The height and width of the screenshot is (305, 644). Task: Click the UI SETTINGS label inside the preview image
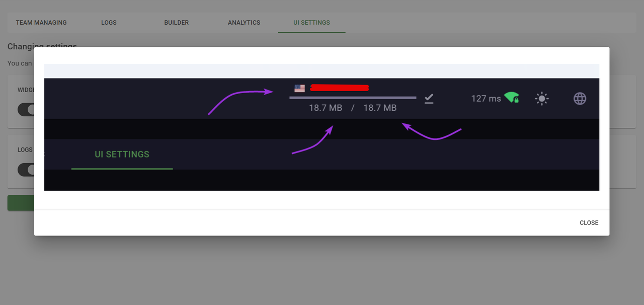coord(122,155)
